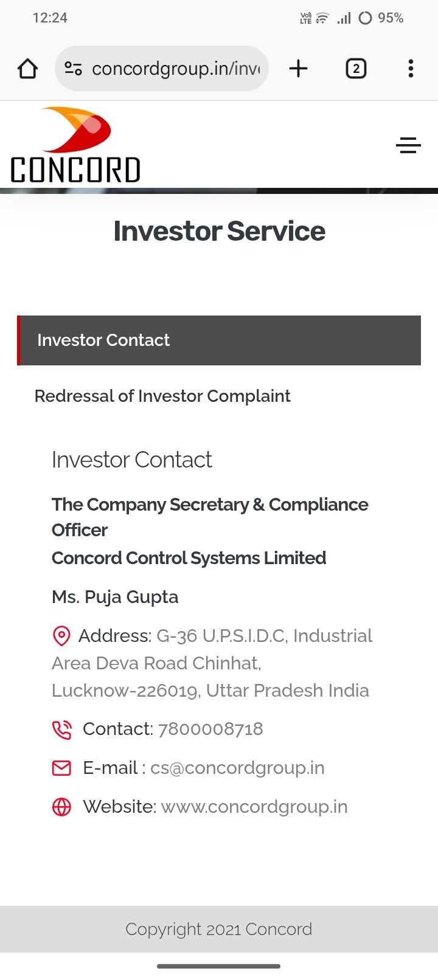The image size is (438, 980).
Task: Tap the red location pin icon
Action: tap(61, 636)
